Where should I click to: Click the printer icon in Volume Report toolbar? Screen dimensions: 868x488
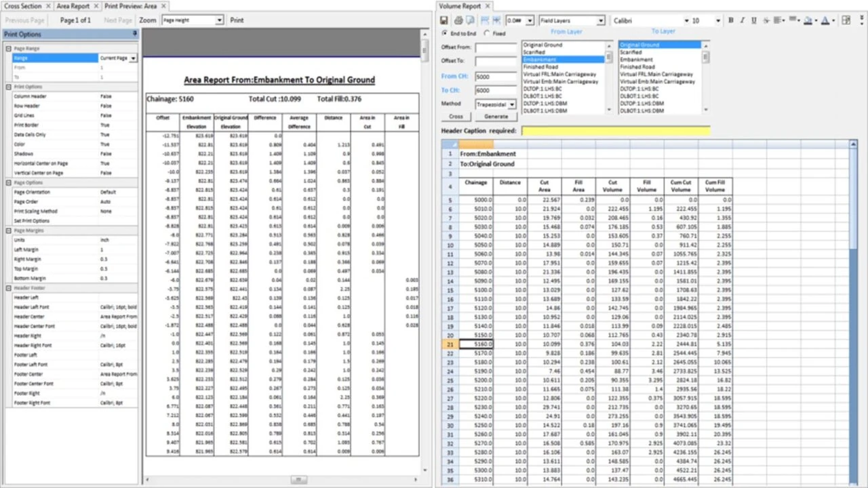[x=458, y=20]
